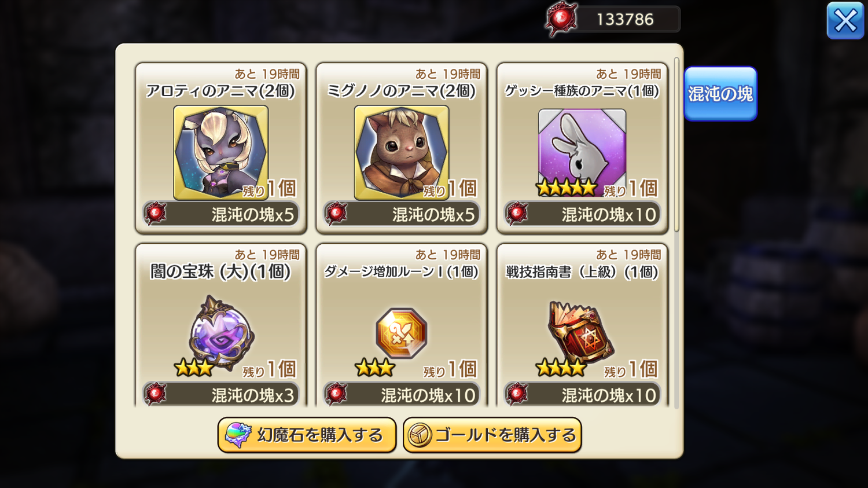Buy 戦技指南書 (上級) for 混沌の塊x10
Image resolution: width=868 pixels, height=488 pixels.
[582, 395]
